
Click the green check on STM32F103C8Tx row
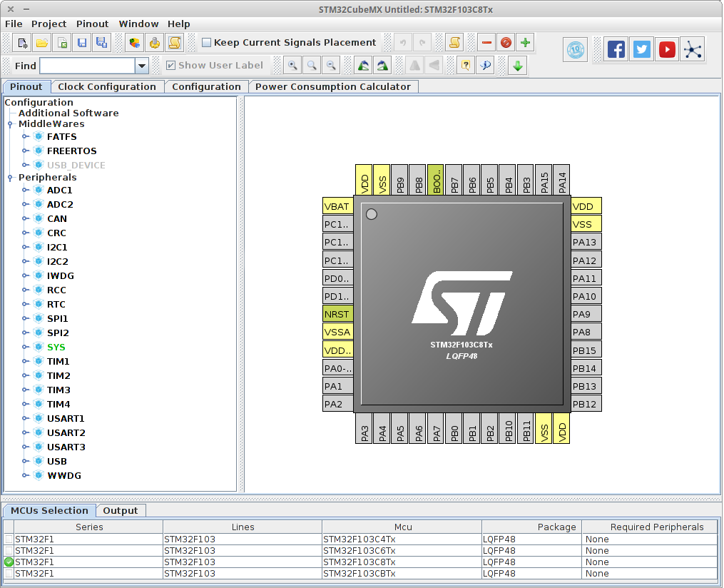pos(9,562)
